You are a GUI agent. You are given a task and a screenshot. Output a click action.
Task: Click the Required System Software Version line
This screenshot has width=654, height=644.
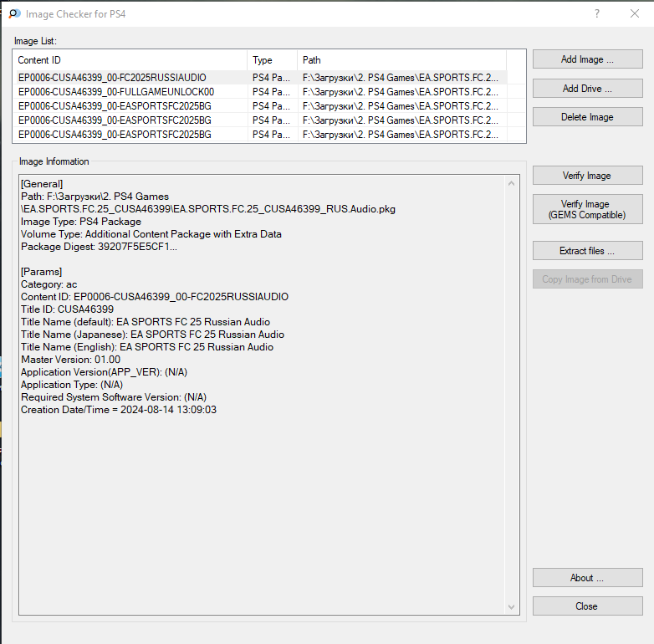114,397
